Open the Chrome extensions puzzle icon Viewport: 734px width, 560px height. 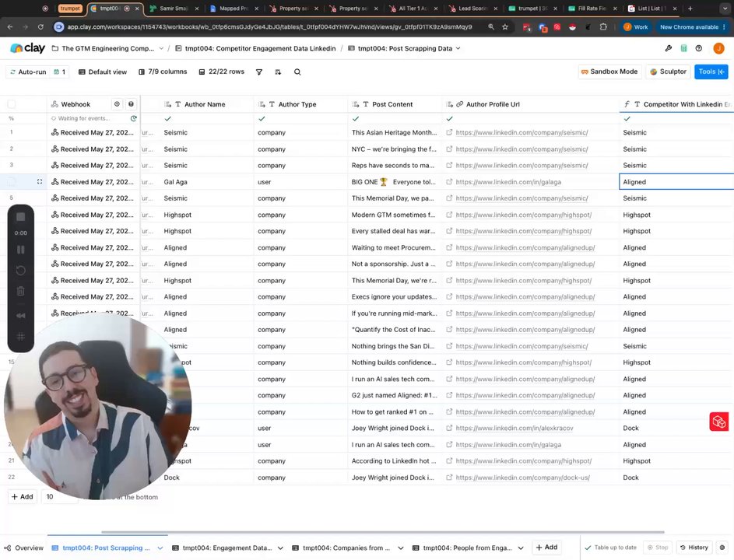coord(603,27)
